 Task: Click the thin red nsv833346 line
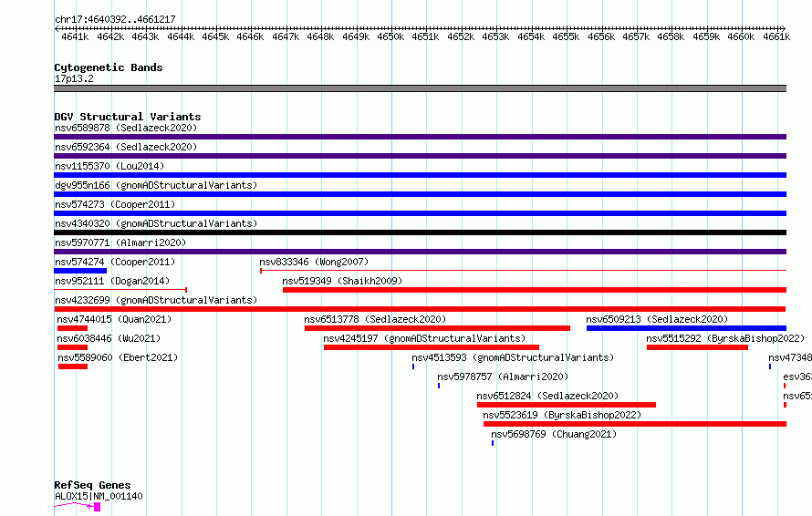click(x=523, y=270)
